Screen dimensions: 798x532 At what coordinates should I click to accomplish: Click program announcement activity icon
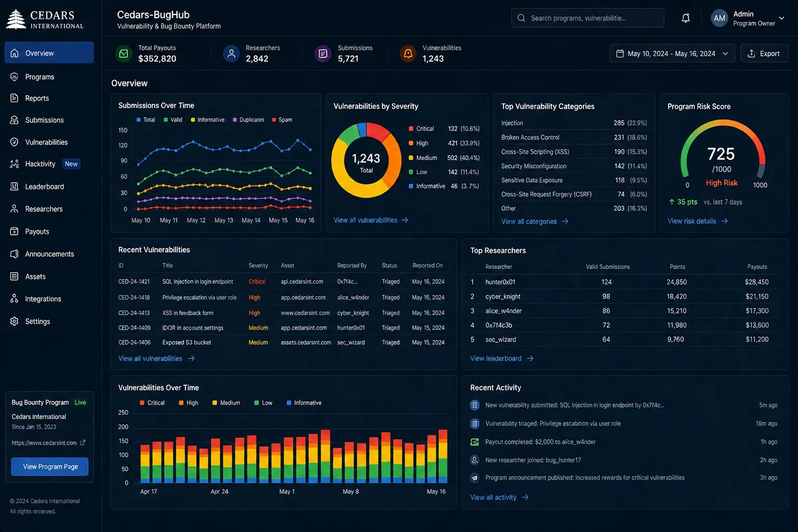coord(474,478)
